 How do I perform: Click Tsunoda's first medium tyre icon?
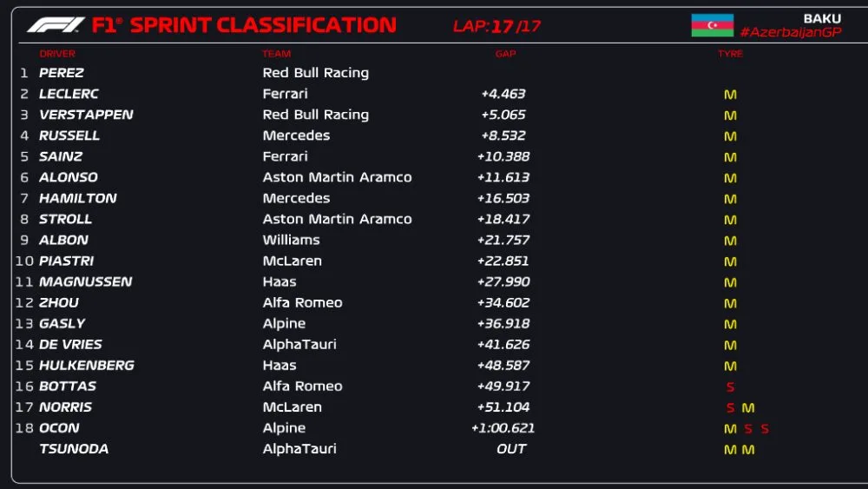(730, 450)
